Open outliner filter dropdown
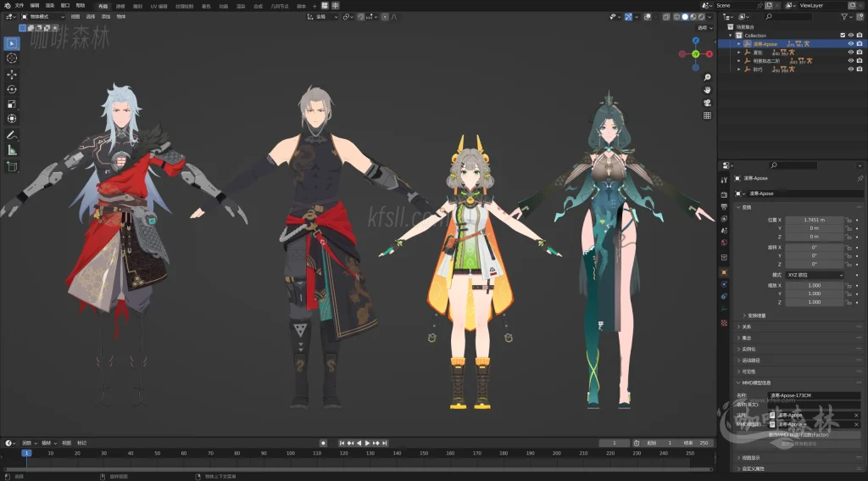The height and width of the screenshot is (481, 868). click(x=847, y=17)
